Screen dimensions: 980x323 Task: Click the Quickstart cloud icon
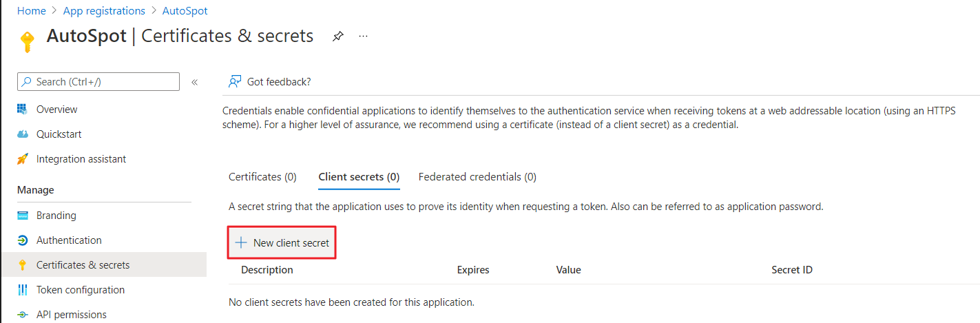(x=23, y=134)
